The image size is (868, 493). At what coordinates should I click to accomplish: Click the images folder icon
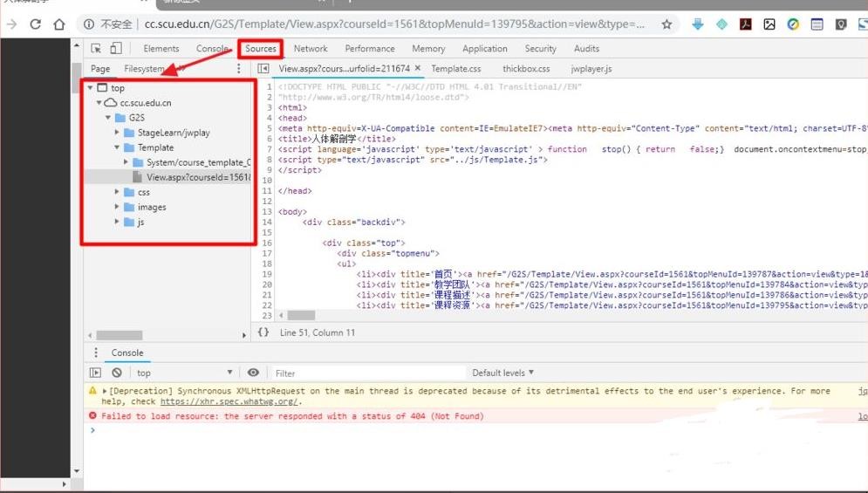(129, 207)
